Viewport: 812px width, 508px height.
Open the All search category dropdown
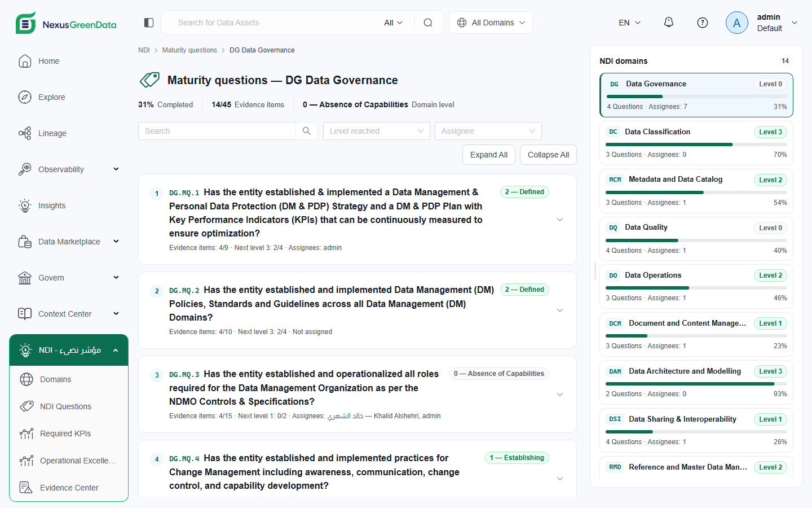tap(394, 23)
